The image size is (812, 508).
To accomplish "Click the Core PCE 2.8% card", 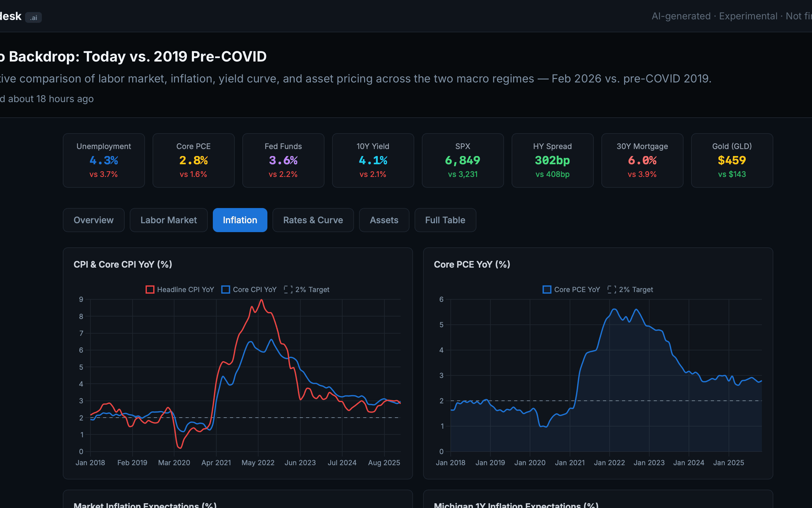I will (193, 160).
